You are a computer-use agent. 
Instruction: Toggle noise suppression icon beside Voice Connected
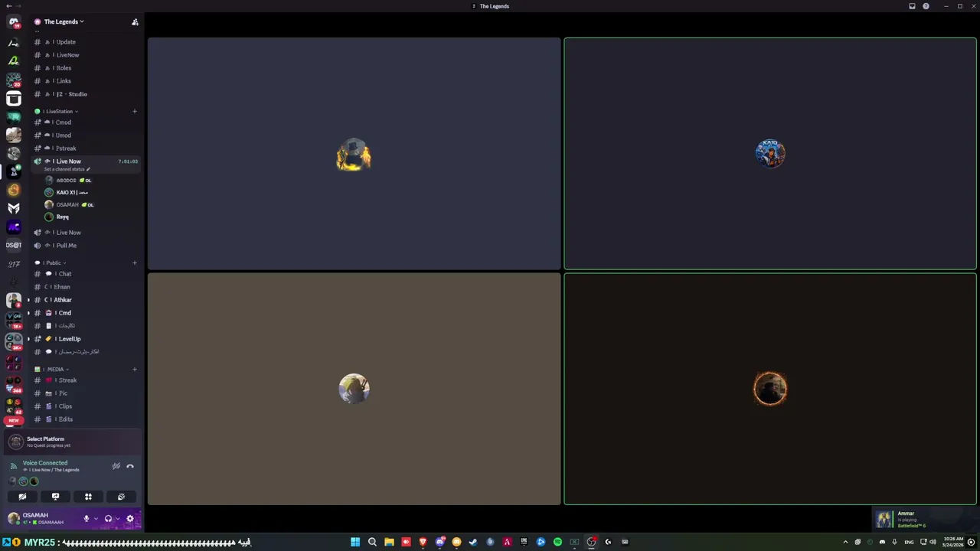(x=116, y=466)
